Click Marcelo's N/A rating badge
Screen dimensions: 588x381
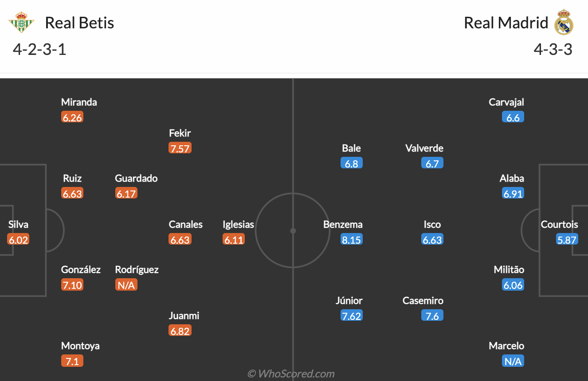tap(513, 361)
